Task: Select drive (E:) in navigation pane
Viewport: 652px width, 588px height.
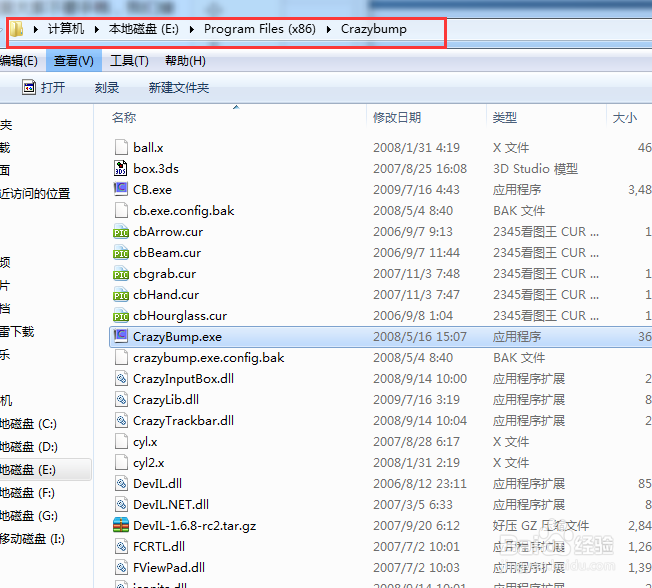Action: 28,470
